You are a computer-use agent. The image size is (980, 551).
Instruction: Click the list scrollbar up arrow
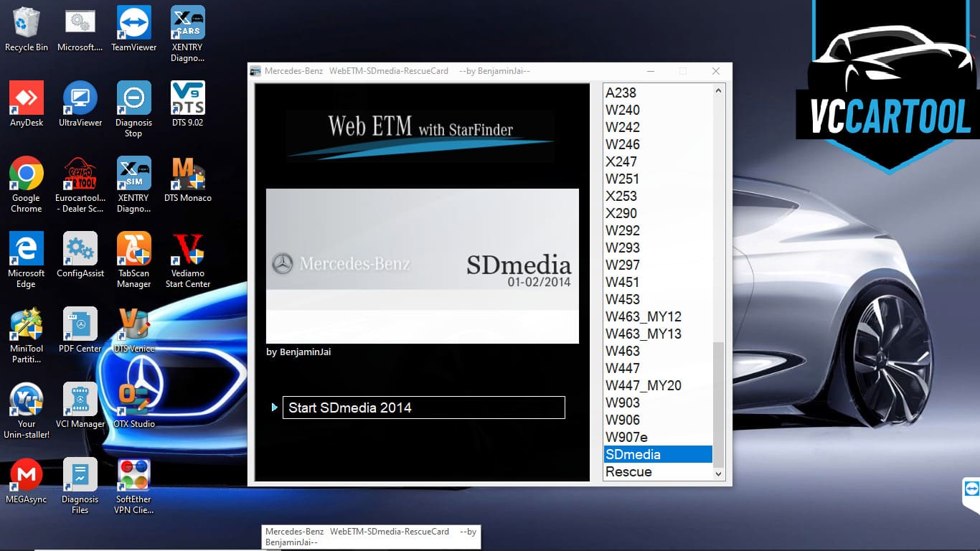click(719, 91)
